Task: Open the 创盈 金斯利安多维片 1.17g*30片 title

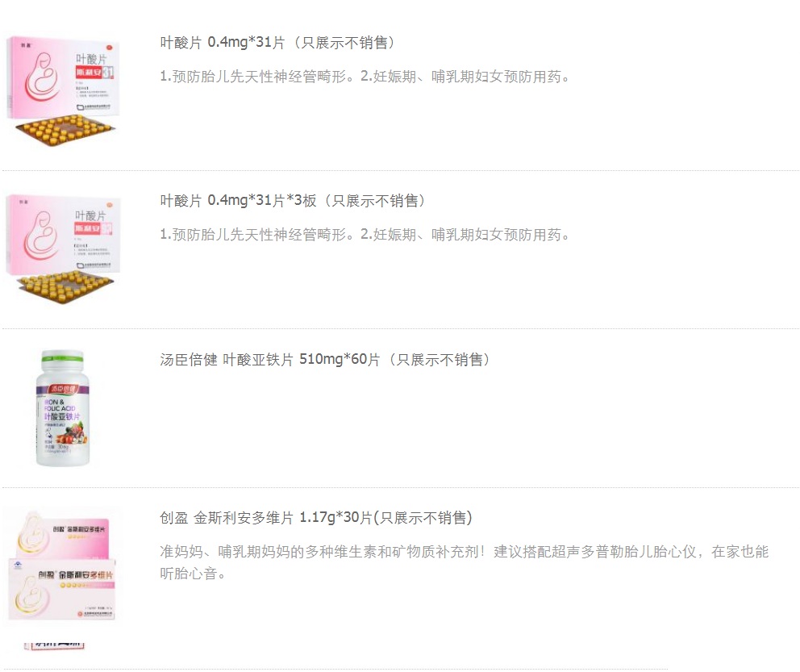Action: (x=316, y=518)
